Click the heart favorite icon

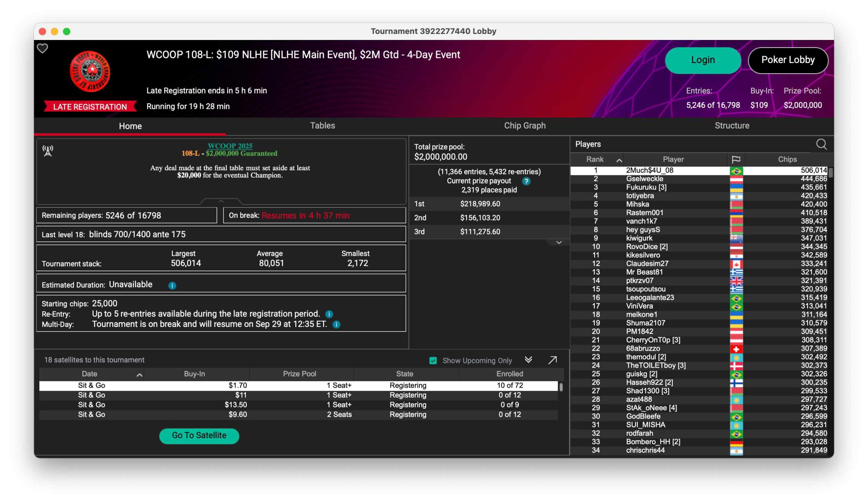42,49
